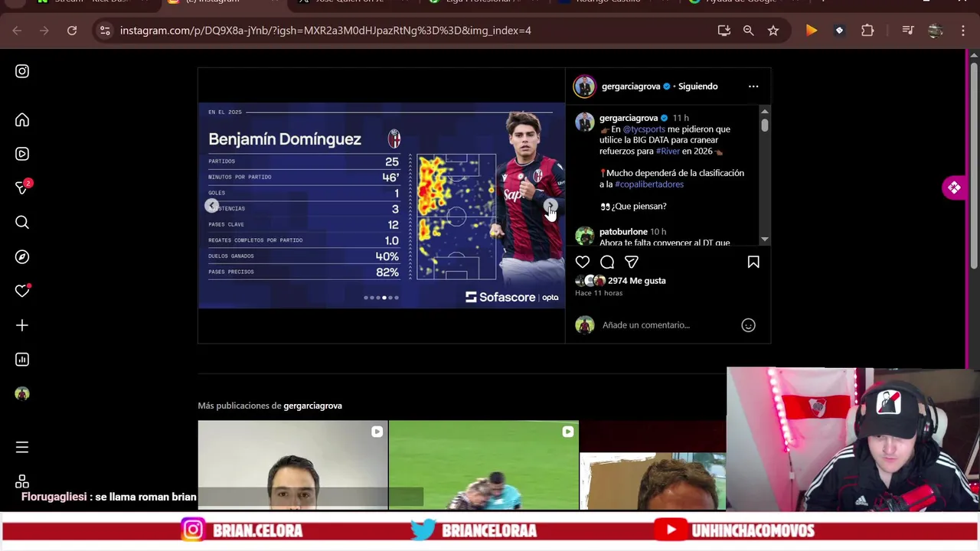The width and height of the screenshot is (980, 551).
Task: Open gergarciagrova profile from post header
Action: coord(631,86)
